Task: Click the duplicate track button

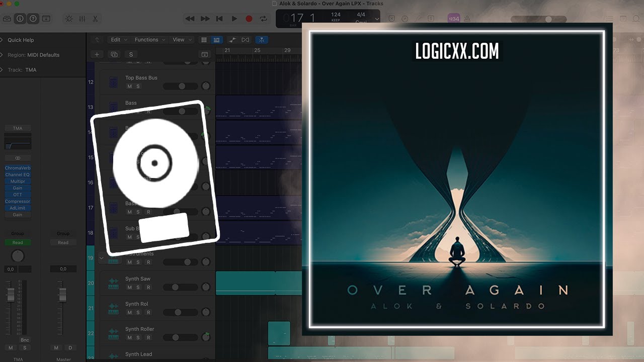Action: tap(114, 54)
